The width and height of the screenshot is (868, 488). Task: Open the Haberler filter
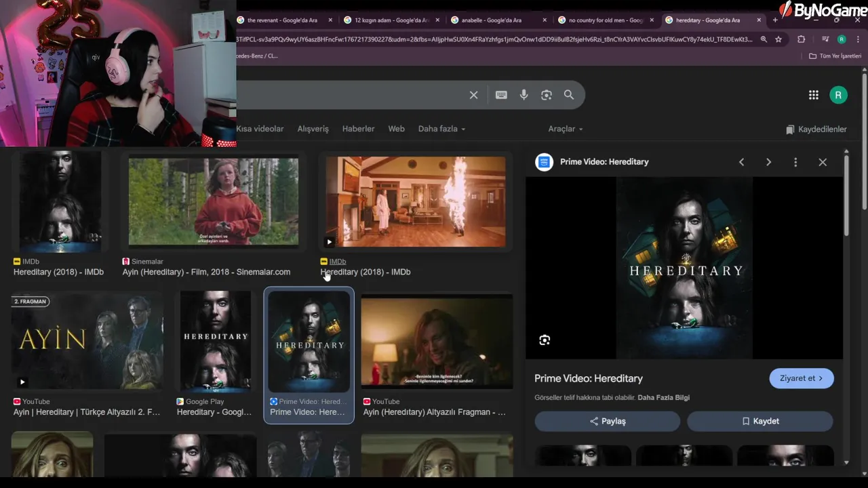[x=358, y=129]
